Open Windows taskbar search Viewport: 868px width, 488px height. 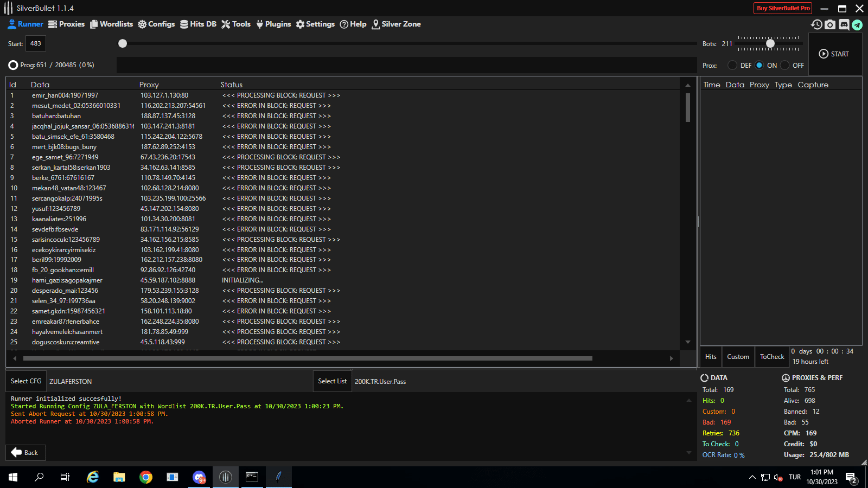[x=39, y=477]
